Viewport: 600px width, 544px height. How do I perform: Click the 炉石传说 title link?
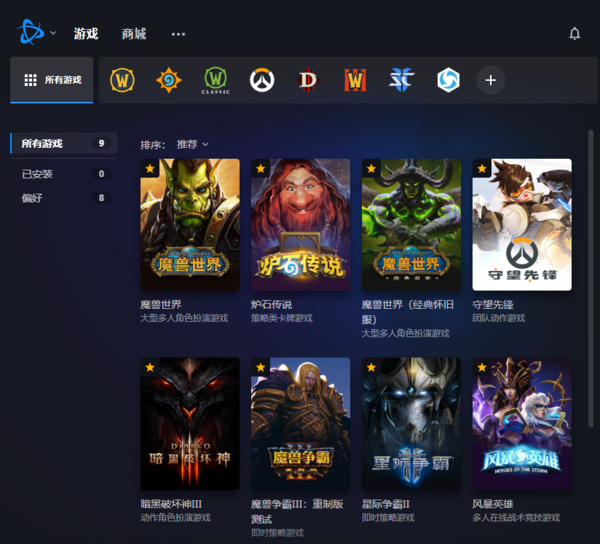point(271,305)
